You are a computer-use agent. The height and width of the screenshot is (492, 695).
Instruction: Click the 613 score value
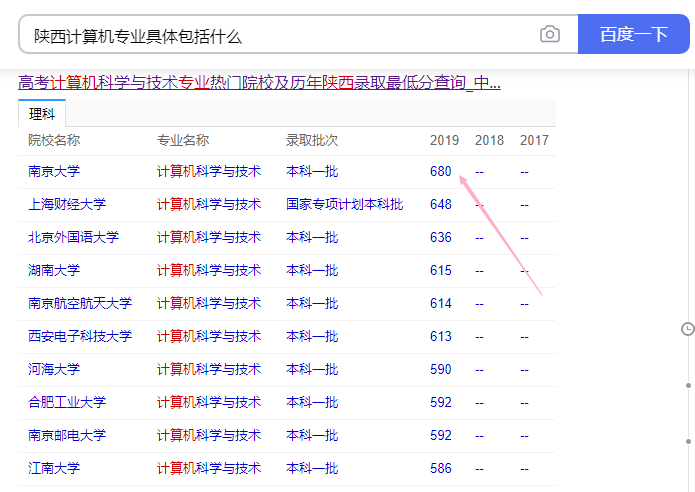(x=441, y=336)
